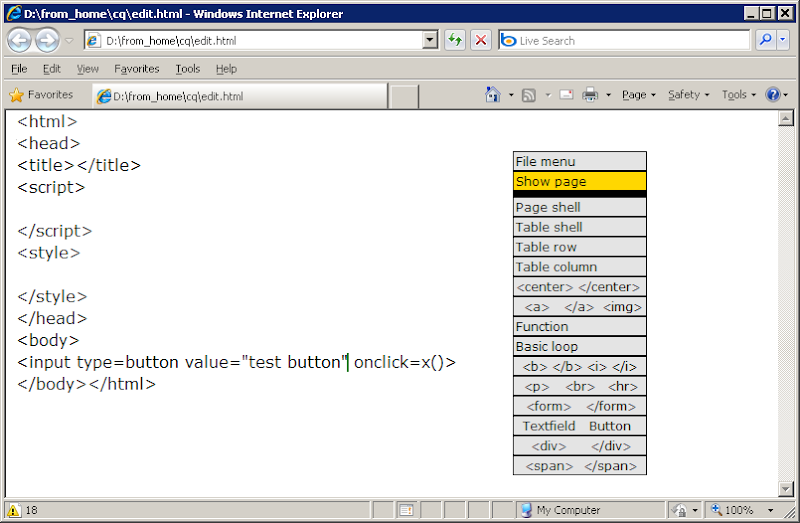Click the Home icon in command bar
This screenshot has width=800, height=523.
492,94
